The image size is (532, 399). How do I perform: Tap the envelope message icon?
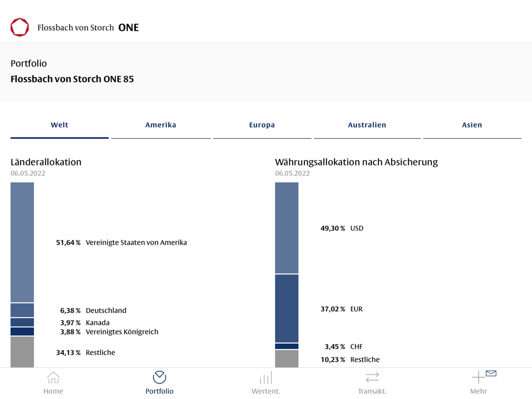pos(491,373)
